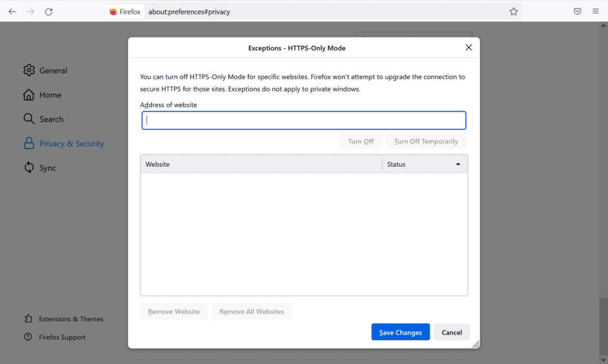Open the Save to Pocket icon
The width and height of the screenshot is (608, 364).
pyautogui.click(x=577, y=11)
